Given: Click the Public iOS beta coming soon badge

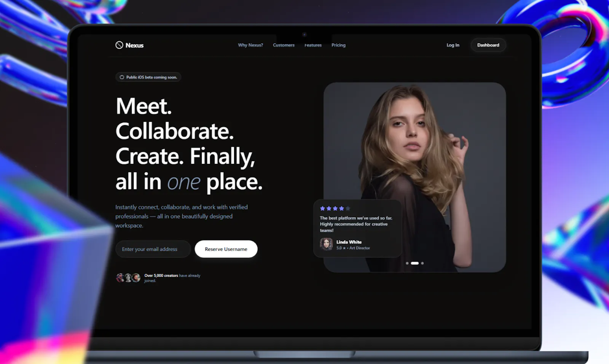Looking at the screenshot, I should click(x=148, y=77).
